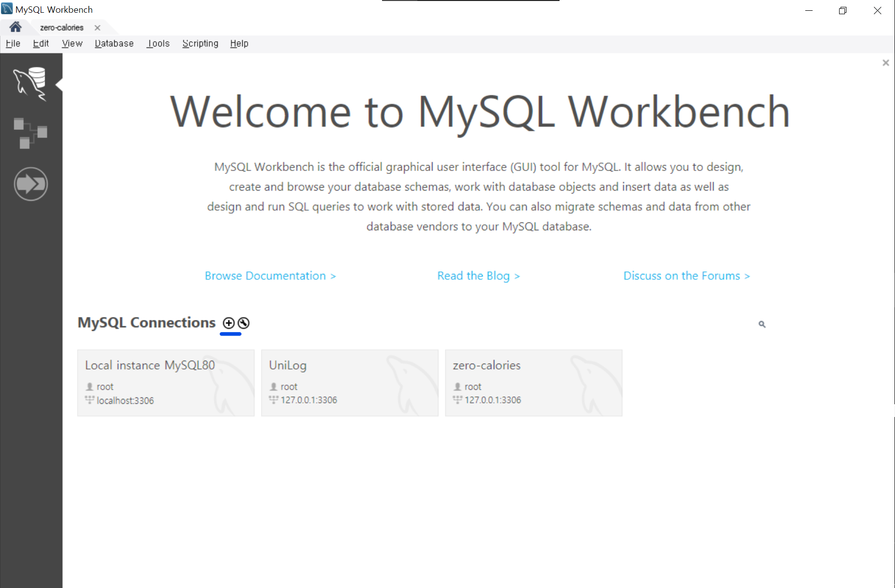Close the zero-calories tab

(x=98, y=27)
